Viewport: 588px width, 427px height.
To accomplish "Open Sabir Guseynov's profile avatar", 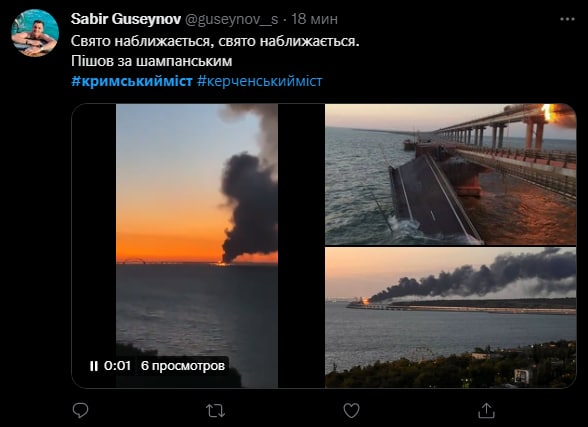I will pos(35,33).
